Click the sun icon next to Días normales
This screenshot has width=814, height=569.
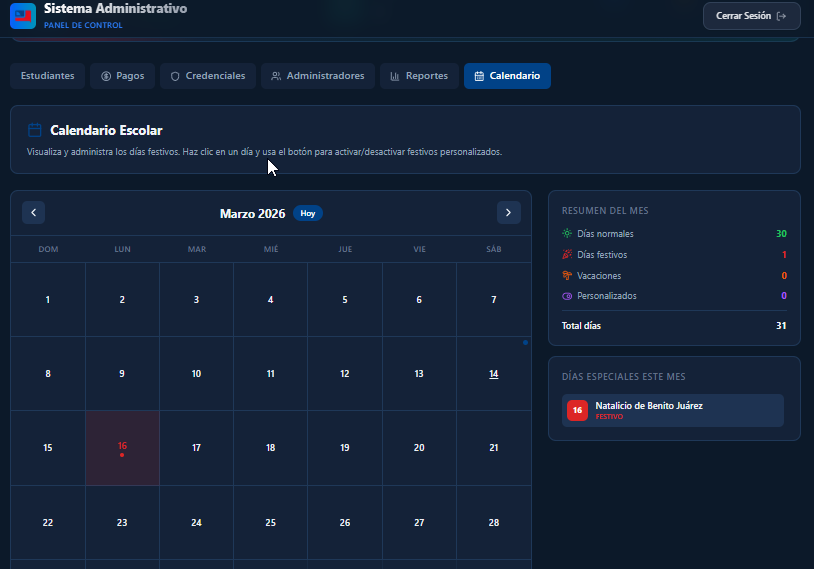[x=567, y=234]
